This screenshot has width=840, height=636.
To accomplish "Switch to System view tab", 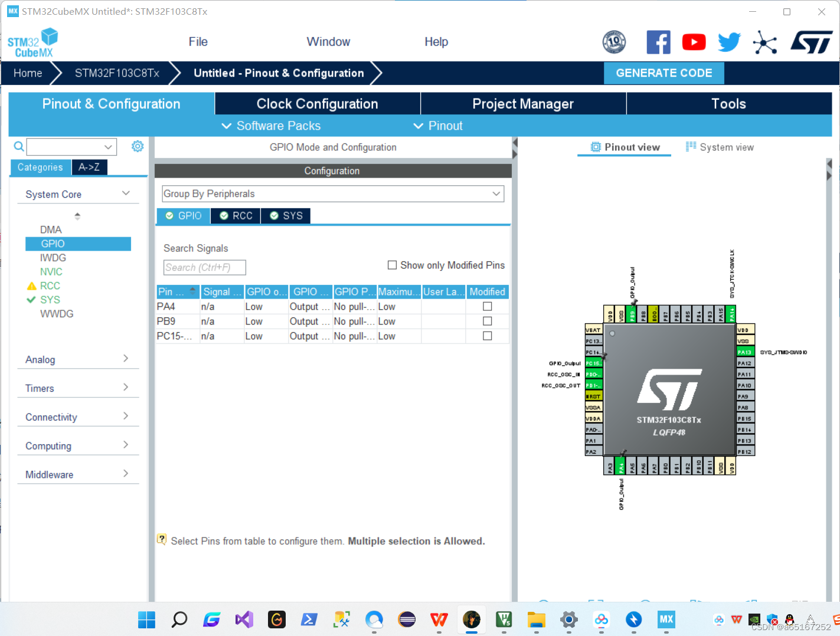I will click(x=720, y=147).
